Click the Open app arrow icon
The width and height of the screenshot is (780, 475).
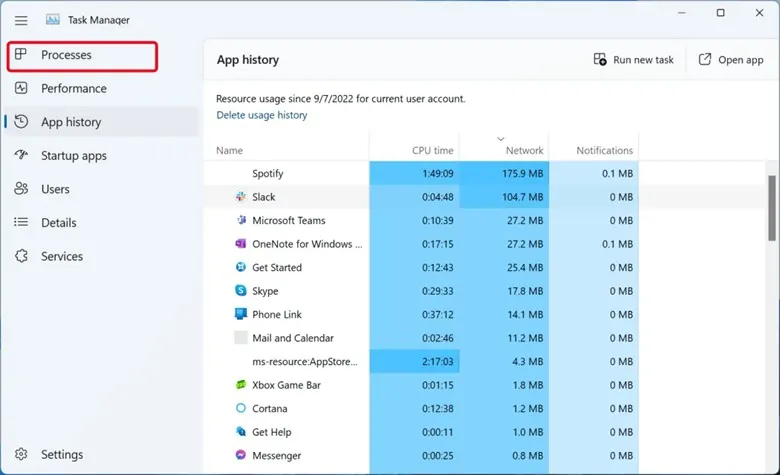pyautogui.click(x=705, y=59)
